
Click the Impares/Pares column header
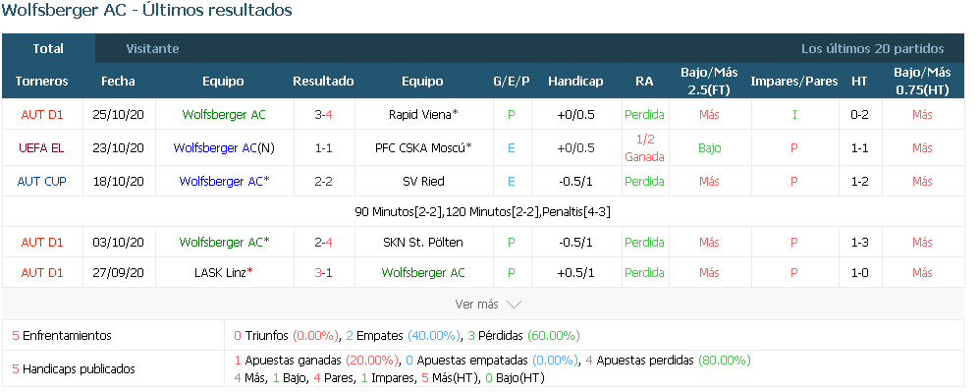[x=794, y=82]
